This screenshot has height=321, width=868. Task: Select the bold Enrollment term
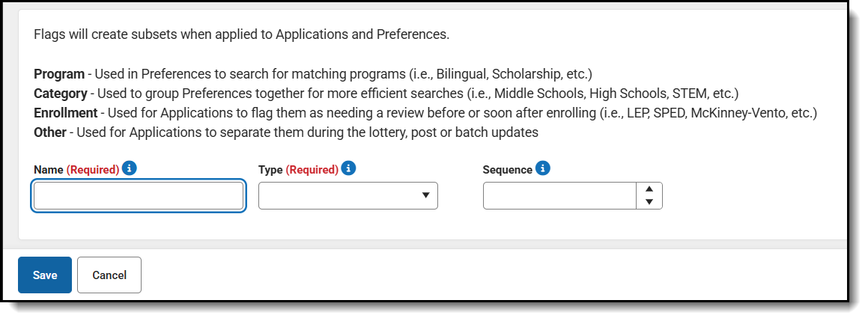point(66,113)
